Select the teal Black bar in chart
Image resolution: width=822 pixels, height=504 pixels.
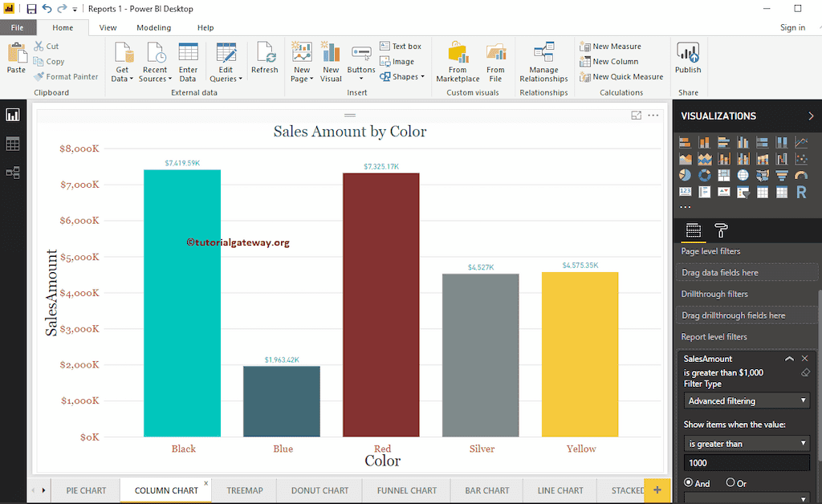(x=182, y=303)
